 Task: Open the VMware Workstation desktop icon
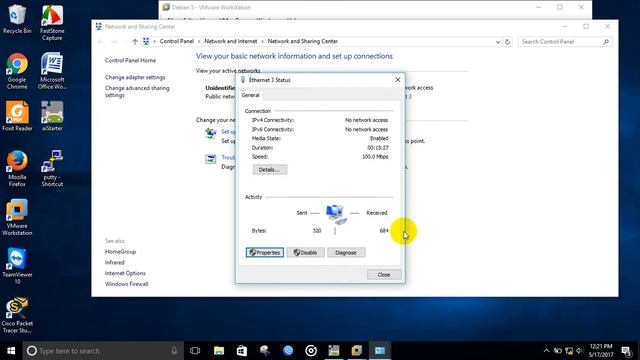click(x=17, y=217)
